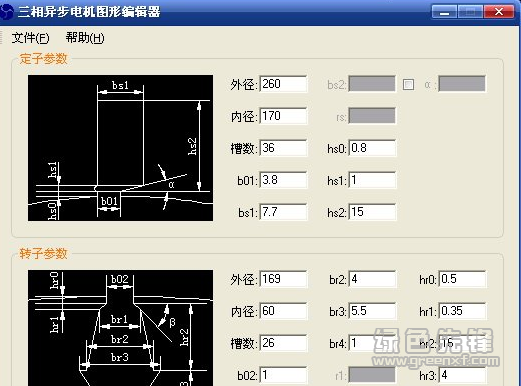Viewport: 521px width, 386px height.
Task: Click the bs1 input field showing 7.7
Action: [x=283, y=212]
